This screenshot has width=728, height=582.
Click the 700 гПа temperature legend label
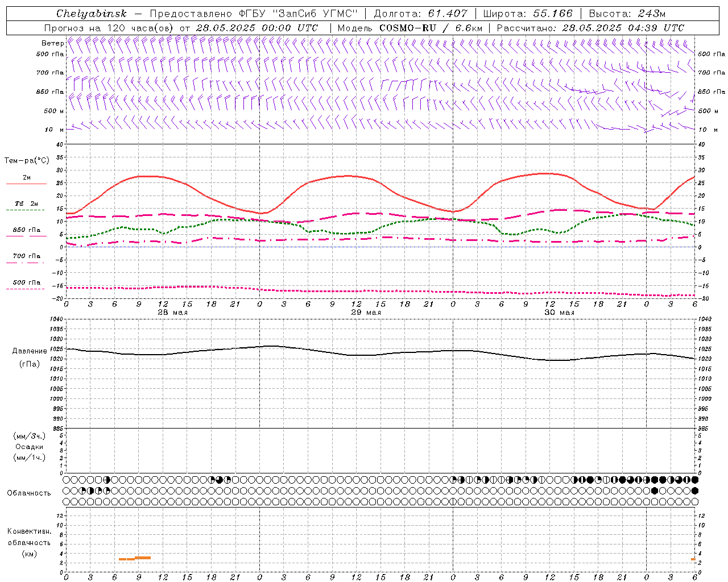tap(27, 256)
